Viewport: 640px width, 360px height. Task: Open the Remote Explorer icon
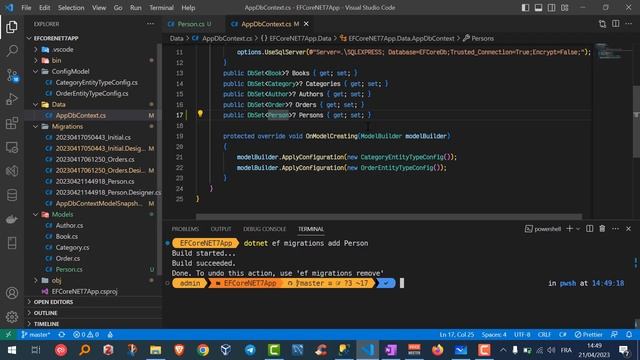[12, 147]
